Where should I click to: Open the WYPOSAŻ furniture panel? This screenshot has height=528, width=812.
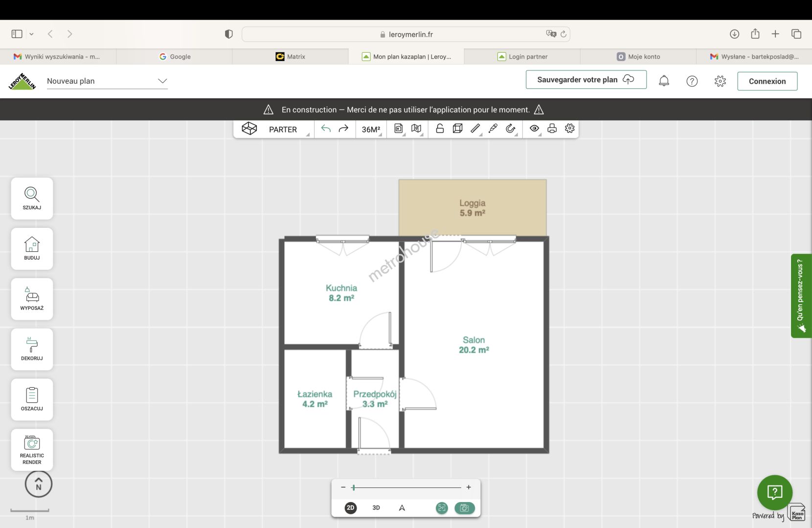tap(32, 299)
